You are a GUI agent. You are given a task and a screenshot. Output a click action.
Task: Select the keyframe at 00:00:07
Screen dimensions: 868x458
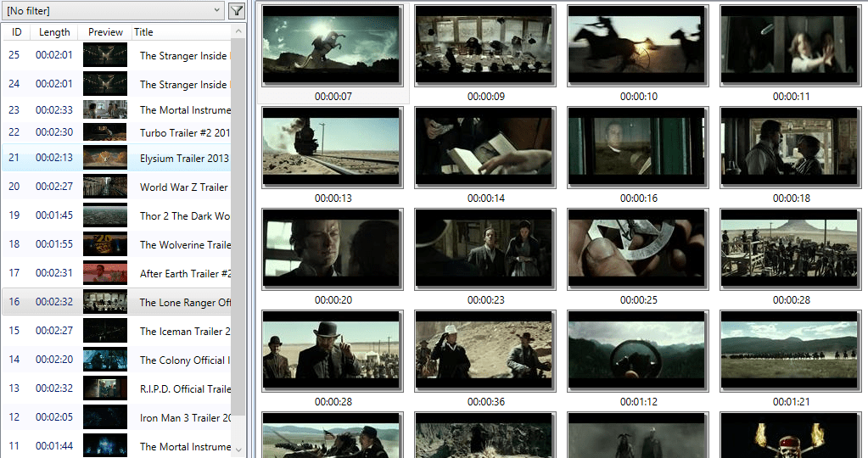pos(332,46)
